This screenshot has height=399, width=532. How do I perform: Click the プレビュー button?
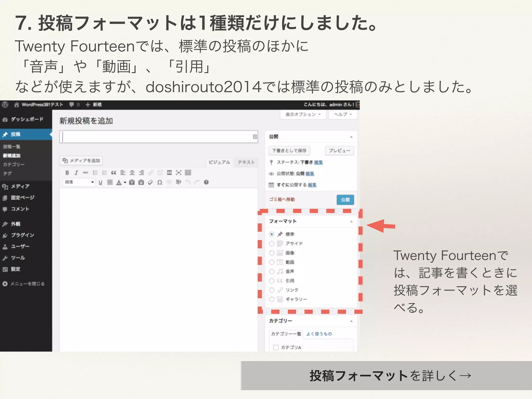click(340, 151)
